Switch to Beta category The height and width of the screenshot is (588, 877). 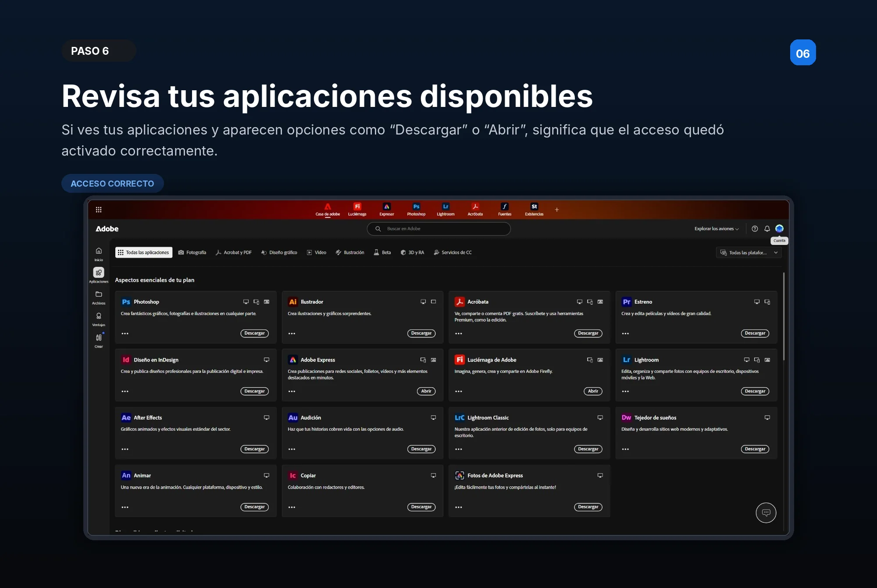(382, 252)
